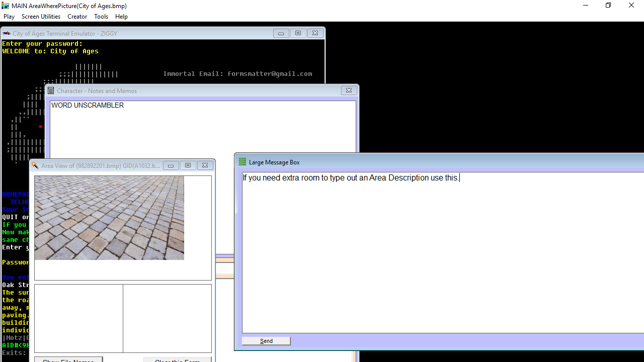The width and height of the screenshot is (644, 362).
Task: Select the cobblestone pavement thumbnail
Action: click(x=109, y=217)
